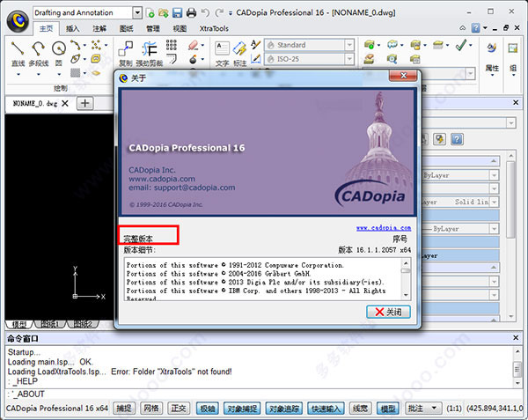The height and width of the screenshot is (420, 528).
Task: Click the Undo arrow icon
Action: point(205,13)
